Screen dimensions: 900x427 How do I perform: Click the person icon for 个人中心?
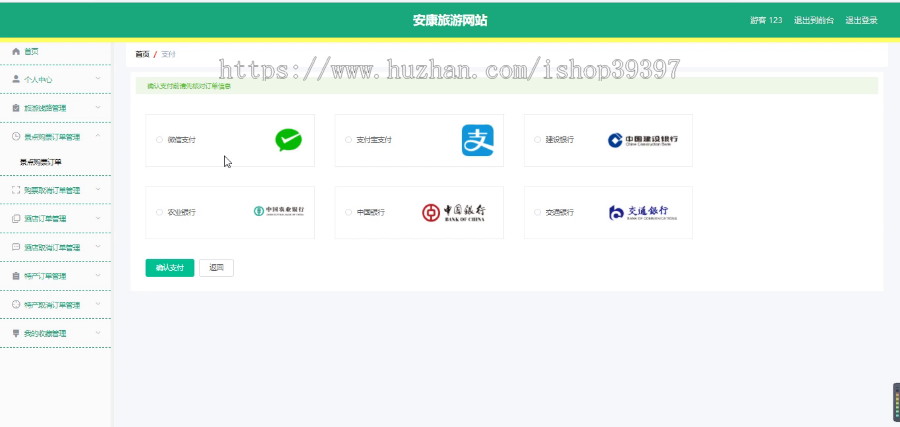[x=16, y=79]
